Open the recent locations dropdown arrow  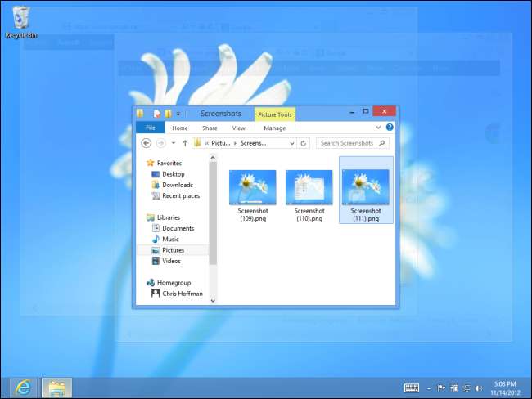click(174, 143)
